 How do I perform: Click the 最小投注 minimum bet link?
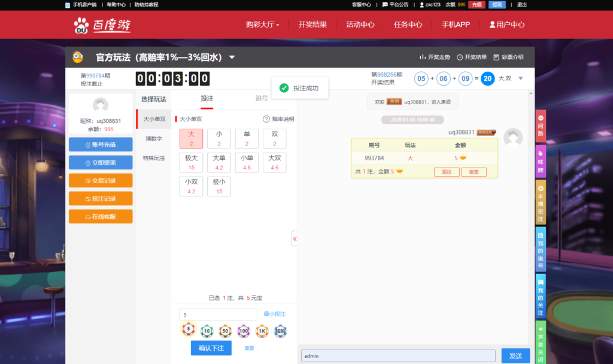click(274, 314)
